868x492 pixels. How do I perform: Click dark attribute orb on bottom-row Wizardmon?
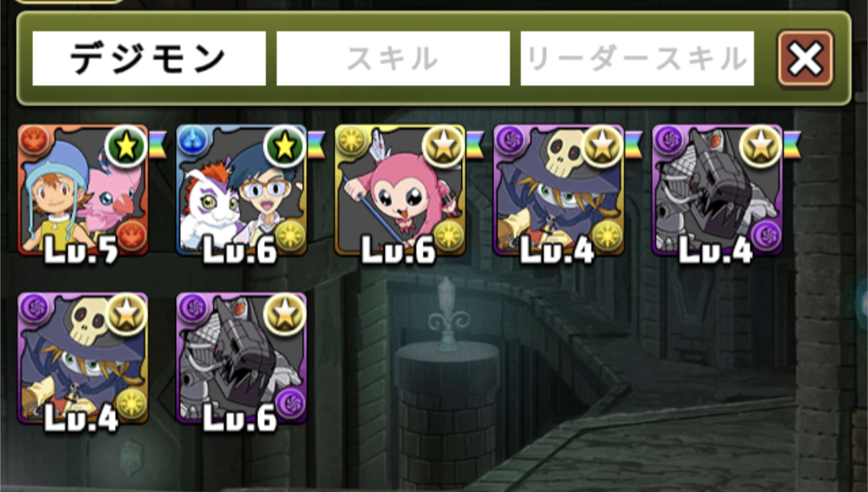35,309
